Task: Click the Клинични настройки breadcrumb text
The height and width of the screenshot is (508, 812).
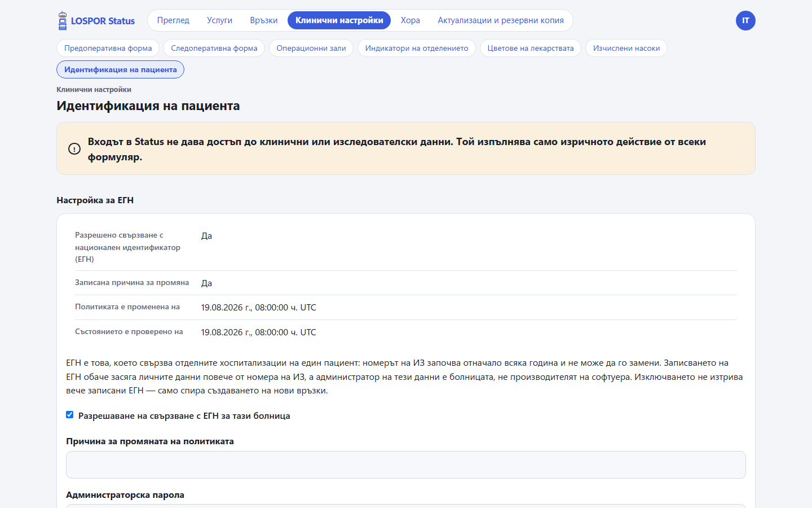Action: pos(94,89)
